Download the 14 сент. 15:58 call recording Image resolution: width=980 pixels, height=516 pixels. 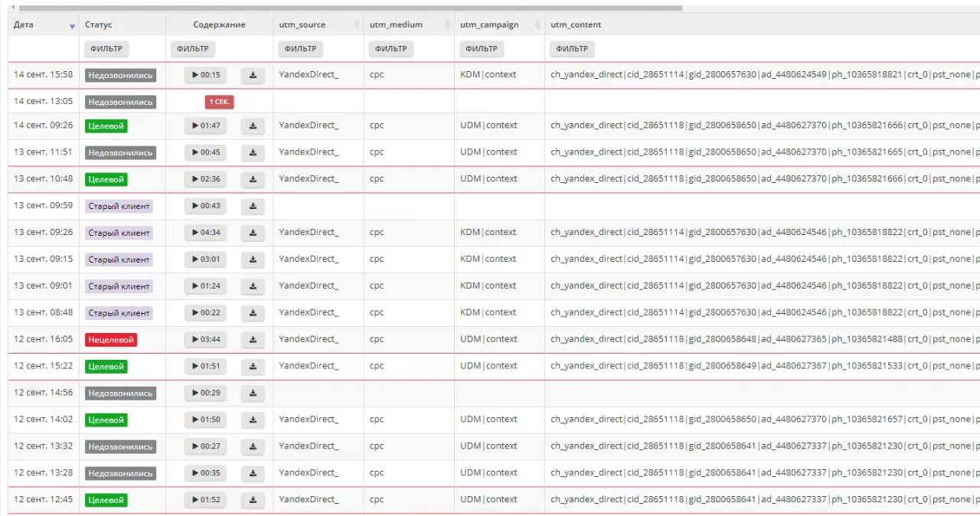coord(253,75)
